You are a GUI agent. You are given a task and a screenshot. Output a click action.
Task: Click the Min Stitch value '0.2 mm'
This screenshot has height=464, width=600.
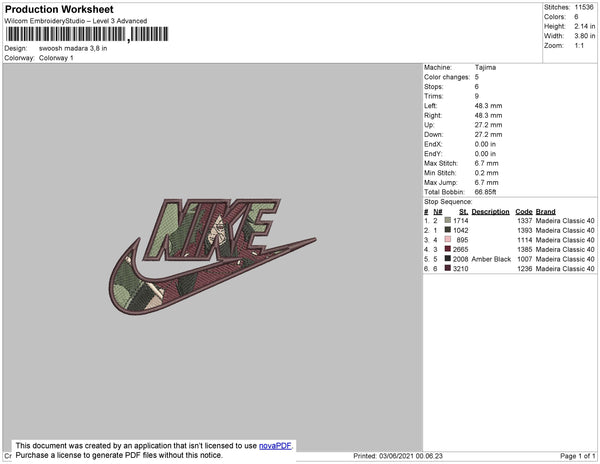pos(487,173)
